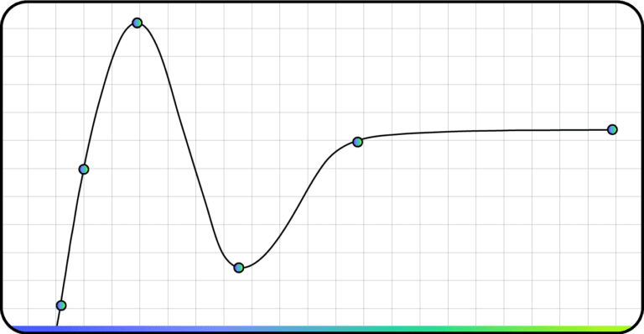Select the second control point on the rising slope
The height and width of the screenshot is (334, 644).
84,170
